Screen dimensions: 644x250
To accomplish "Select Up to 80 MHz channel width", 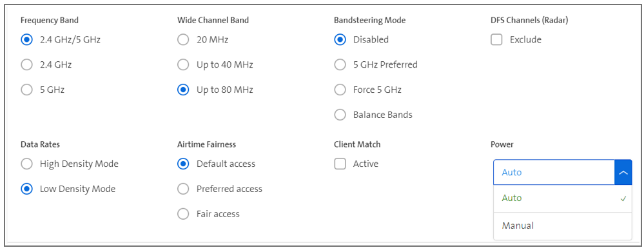I will tap(183, 90).
